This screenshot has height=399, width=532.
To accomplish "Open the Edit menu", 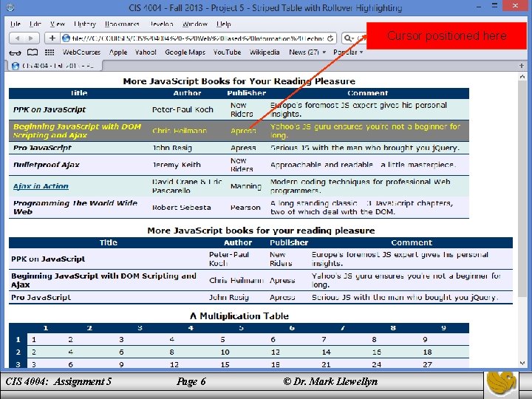I will pyautogui.click(x=35, y=24).
